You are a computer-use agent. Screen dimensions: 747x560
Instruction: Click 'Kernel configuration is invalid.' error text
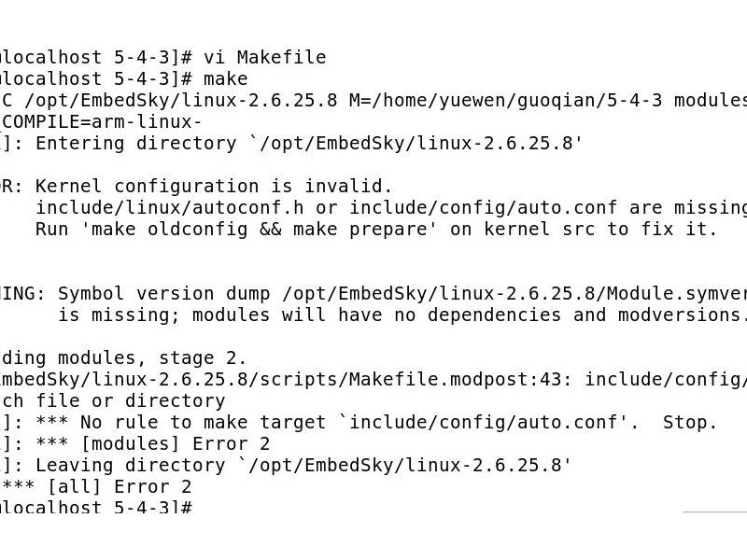tap(215, 187)
